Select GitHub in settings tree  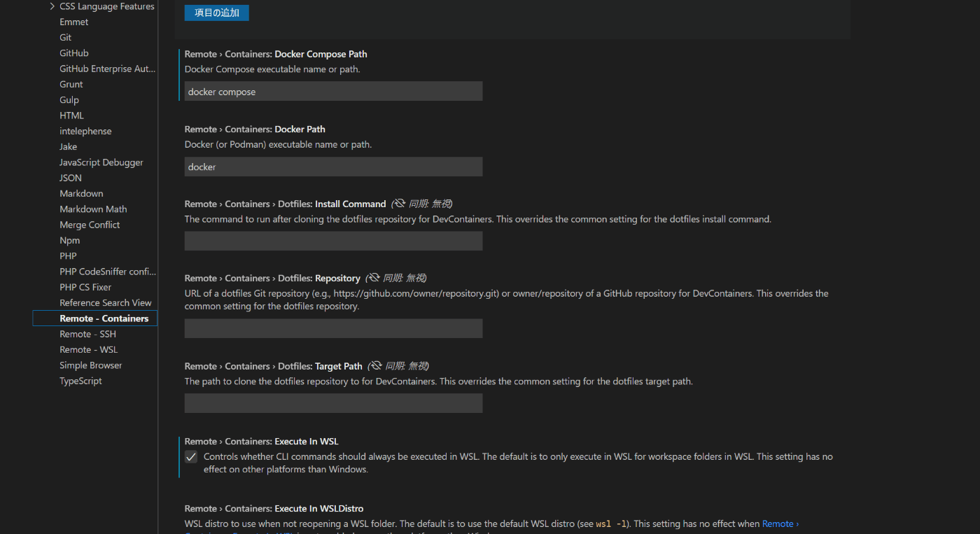coord(74,53)
